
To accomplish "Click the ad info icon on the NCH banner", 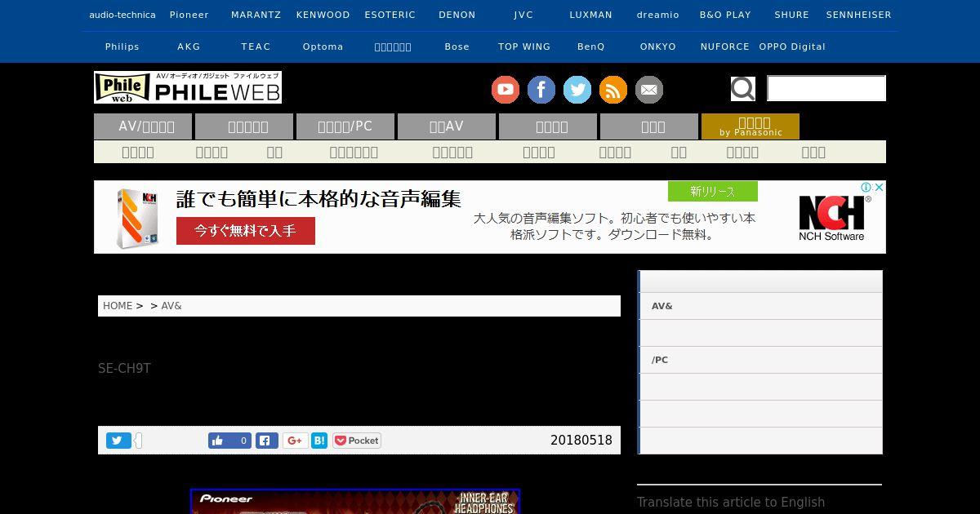I will pos(867,188).
